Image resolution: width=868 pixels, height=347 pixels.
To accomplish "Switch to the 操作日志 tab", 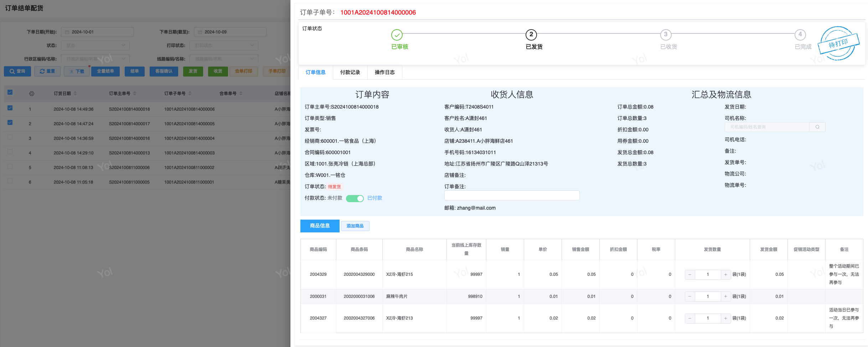I will (384, 72).
